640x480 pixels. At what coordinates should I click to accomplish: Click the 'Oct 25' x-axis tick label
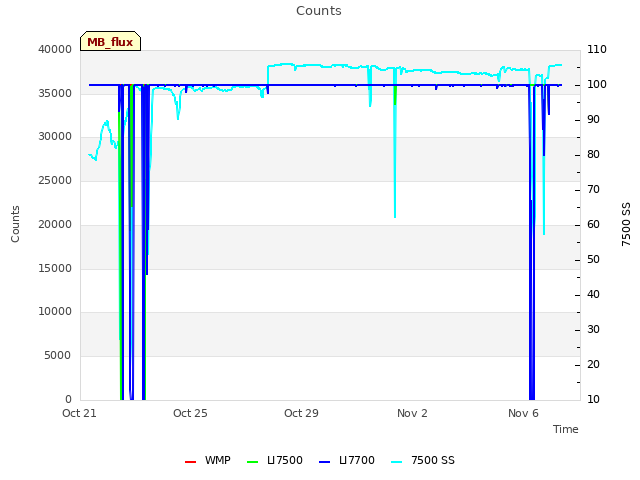tap(190, 413)
